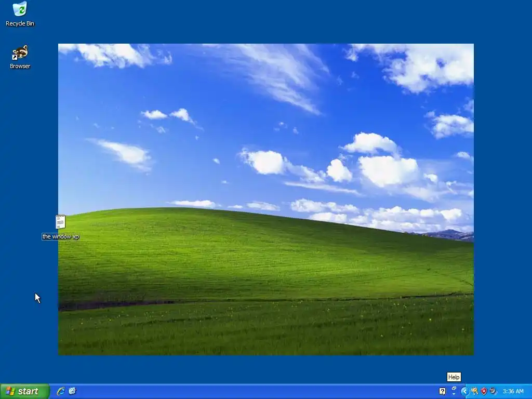532x399 pixels.
Task: Launch Internet Explorer from Quick Launch
Action: (x=61, y=391)
